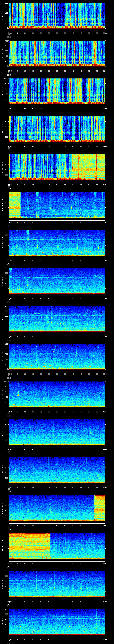Select the spectrogram plot starting at 23:30:00
Screen dimensions: 114x644
point(57,54)
